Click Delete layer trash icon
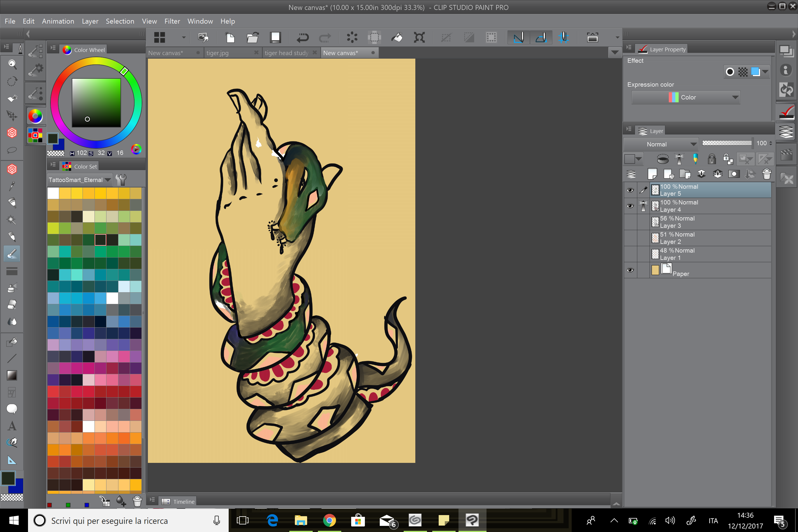 [767, 174]
